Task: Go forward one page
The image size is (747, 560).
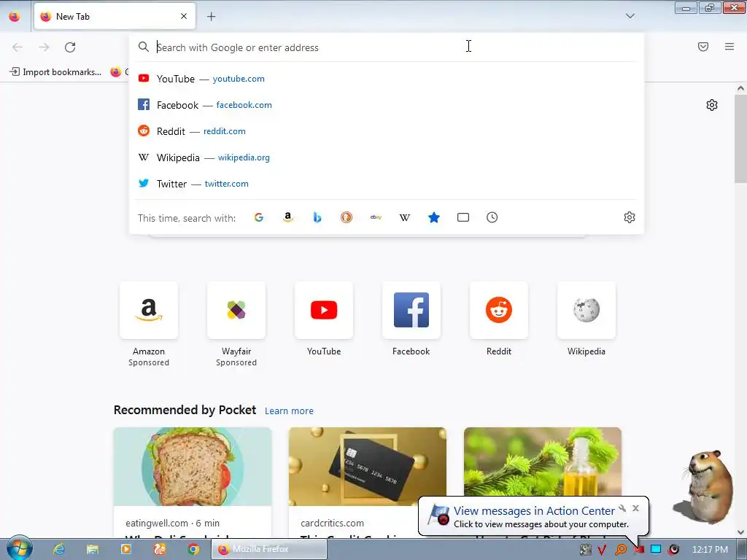Action: pos(44,47)
